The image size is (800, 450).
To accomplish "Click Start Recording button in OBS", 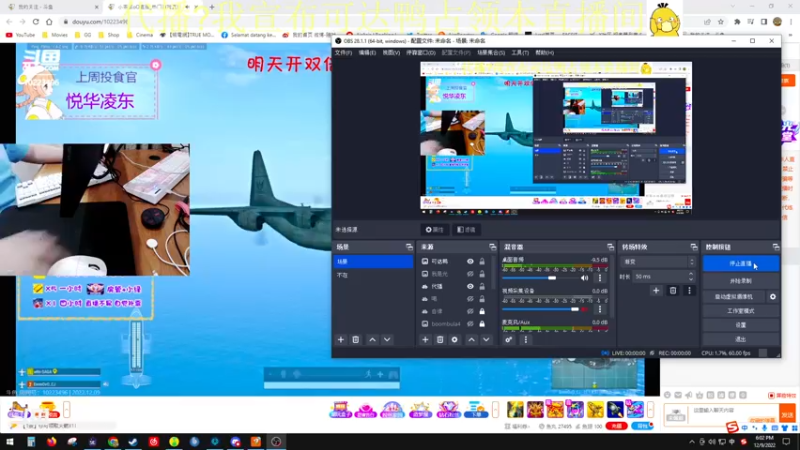I will pos(741,281).
